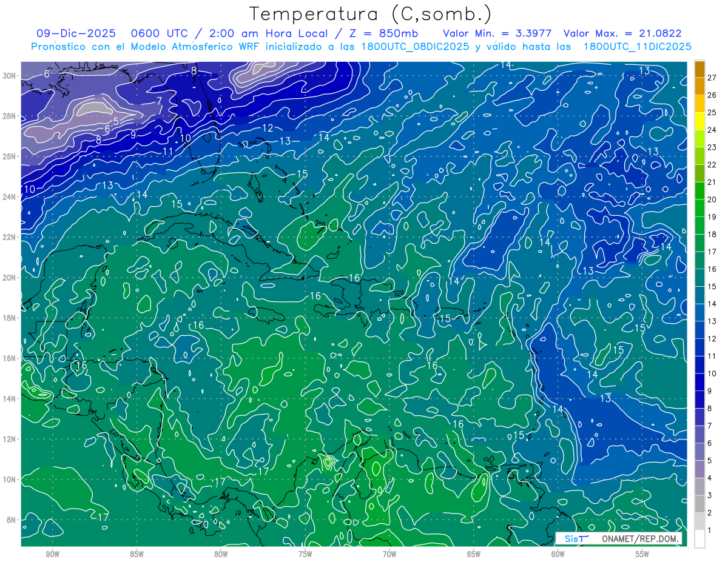728x562 pixels.
Task: Click the 60W longitude axis label
Action: 559,555
